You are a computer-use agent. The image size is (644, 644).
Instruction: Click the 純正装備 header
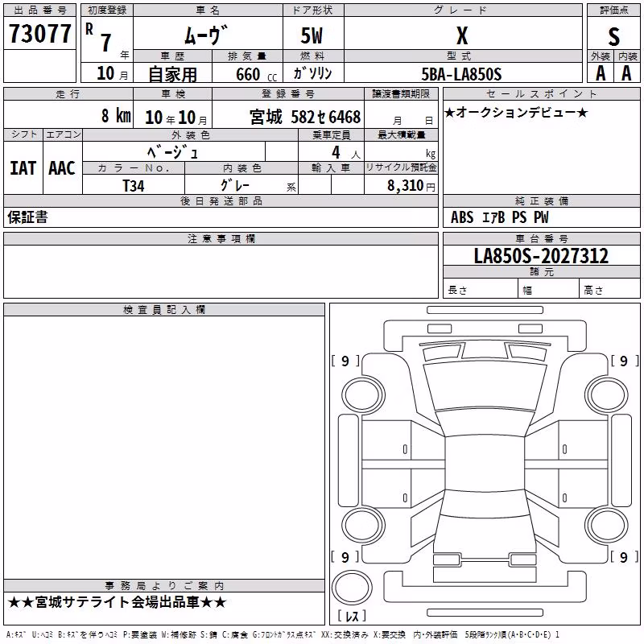click(541, 200)
